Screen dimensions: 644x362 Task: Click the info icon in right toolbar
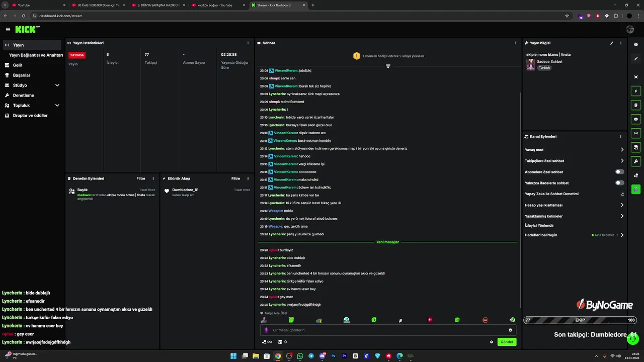[x=636, y=45]
